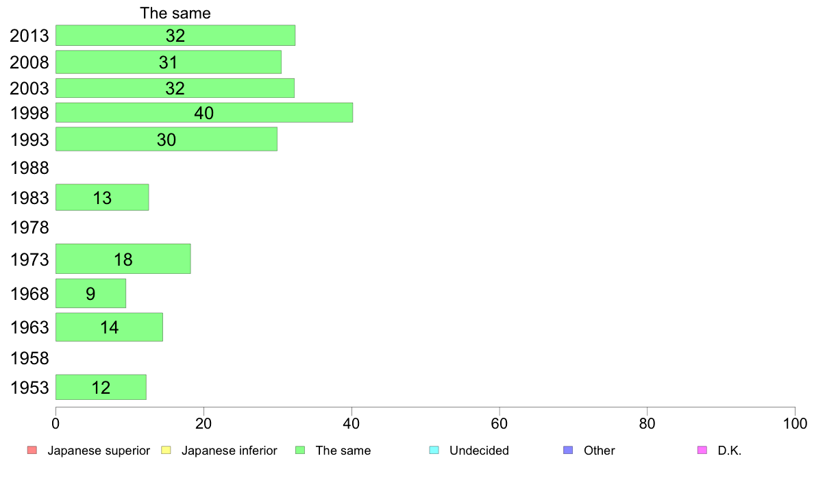Click the Undecided legend label text
Viewport: 814px width, 504px height.
479,451
